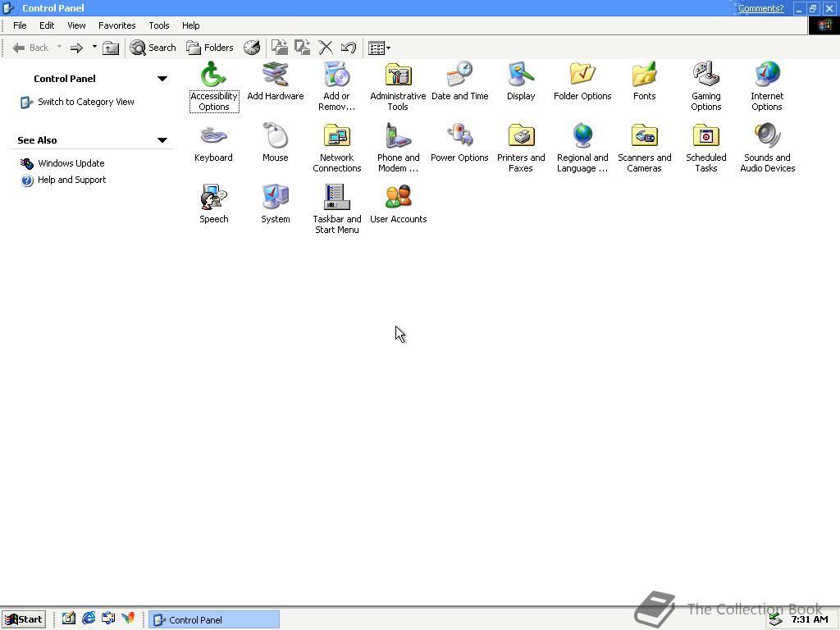Open the Display settings icon

521,81
